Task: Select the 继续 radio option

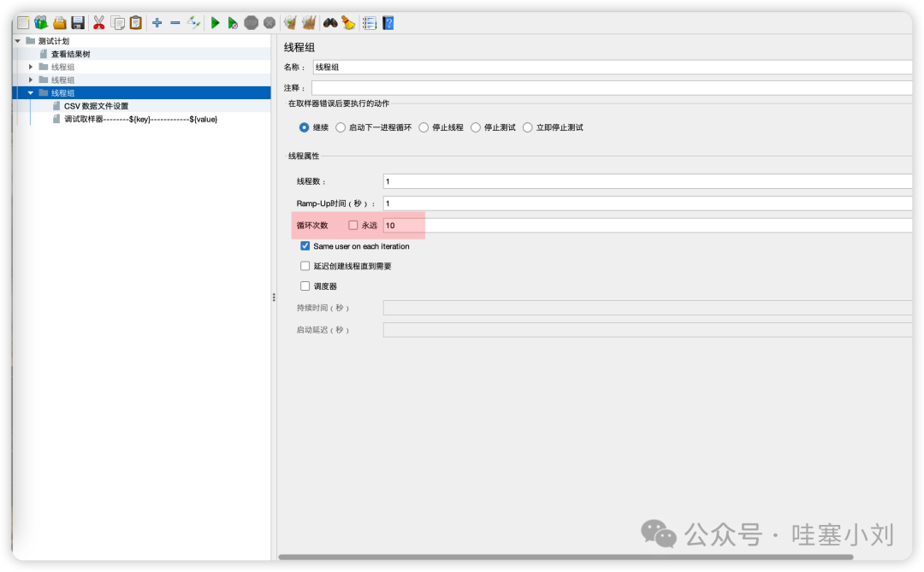Action: [x=304, y=127]
